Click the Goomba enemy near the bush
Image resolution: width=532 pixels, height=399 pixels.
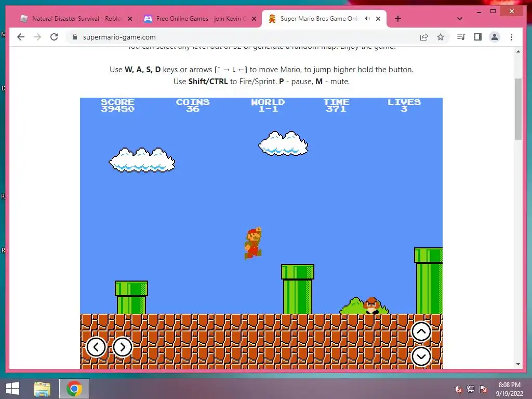(x=372, y=305)
